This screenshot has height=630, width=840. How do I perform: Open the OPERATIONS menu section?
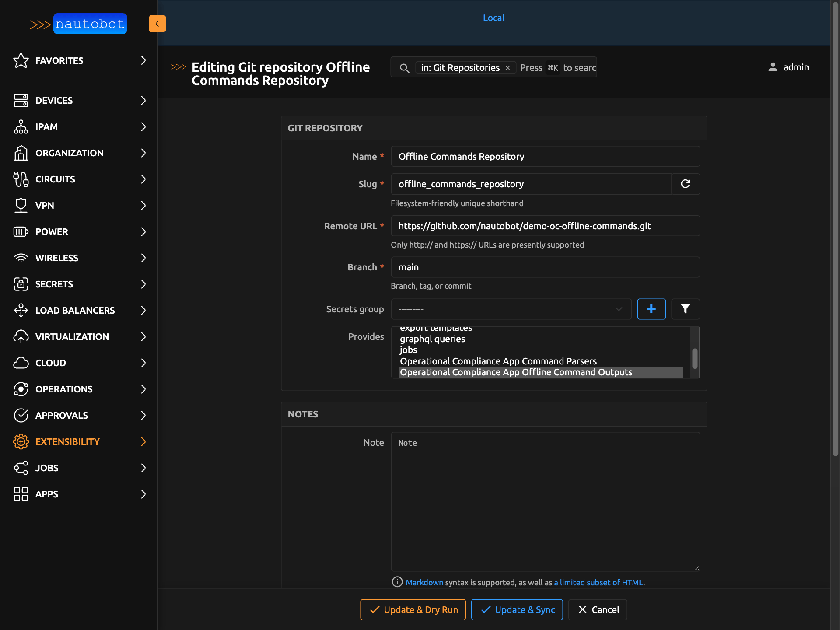(x=79, y=389)
